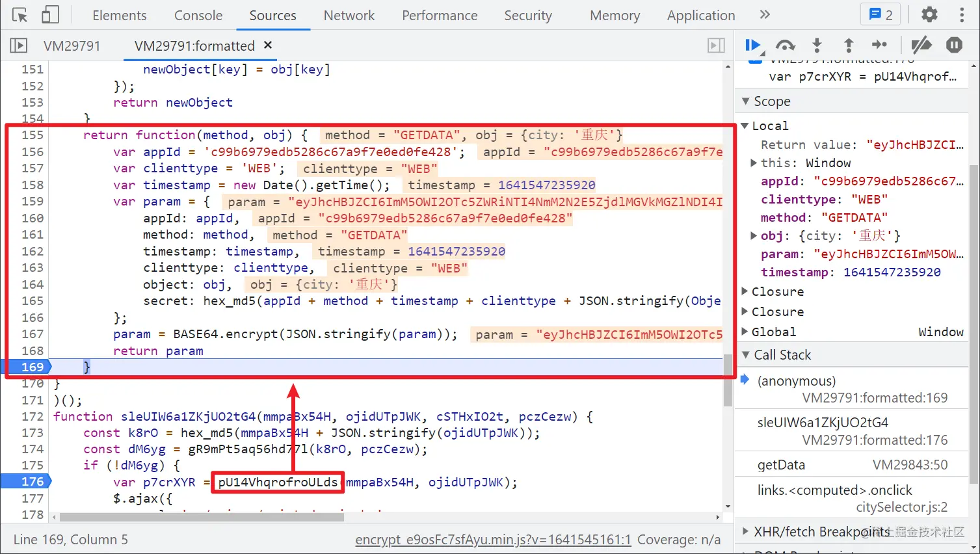Screen dimensions: 980x554
Task: Click 'Coverage: n/a' in status bar
Action: (x=679, y=540)
